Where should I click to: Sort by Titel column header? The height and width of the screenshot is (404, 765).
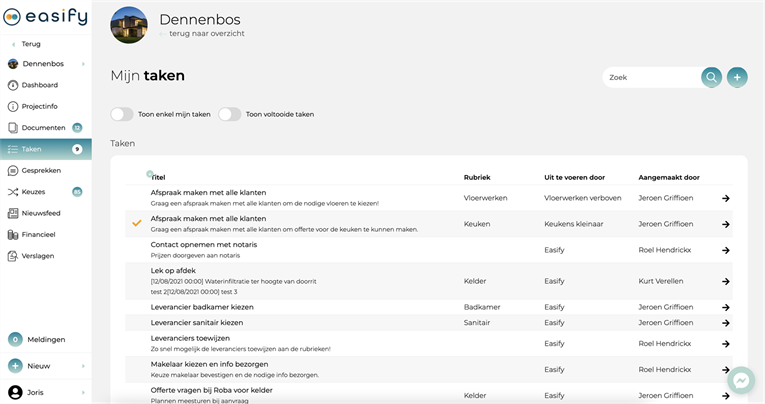click(158, 177)
